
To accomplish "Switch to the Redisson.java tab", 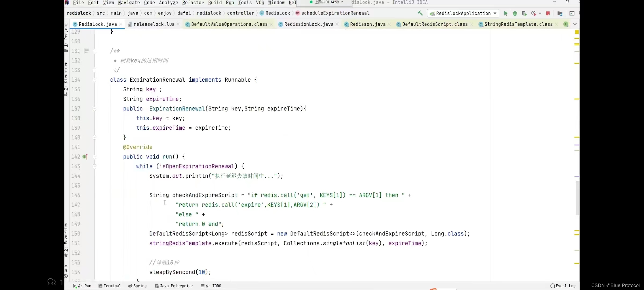I will click(368, 24).
